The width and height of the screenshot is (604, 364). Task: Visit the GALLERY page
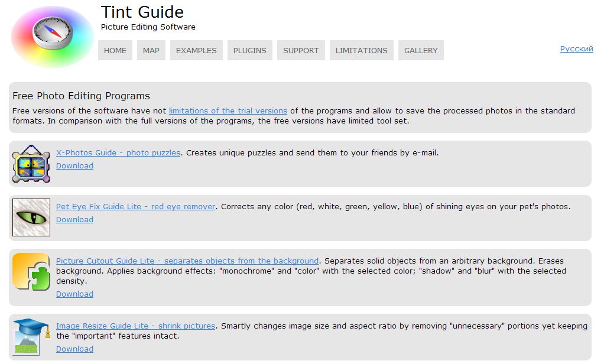point(421,50)
